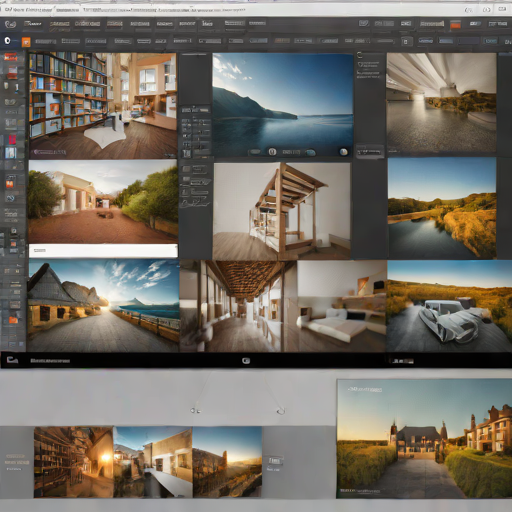Select the ocean cliff landscape image
The height and width of the screenshot is (512, 512).
click(x=283, y=105)
